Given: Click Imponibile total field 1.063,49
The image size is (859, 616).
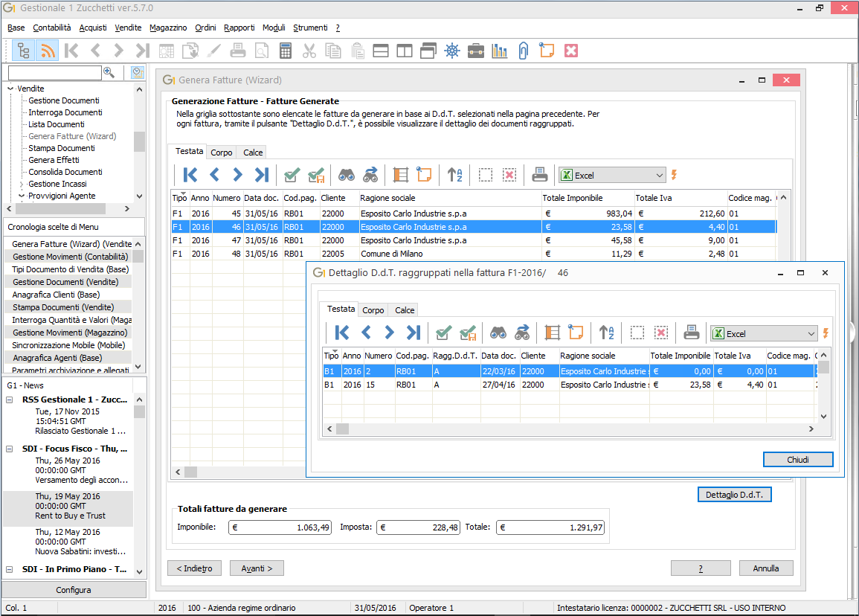Looking at the screenshot, I should pyautogui.click(x=280, y=527).
